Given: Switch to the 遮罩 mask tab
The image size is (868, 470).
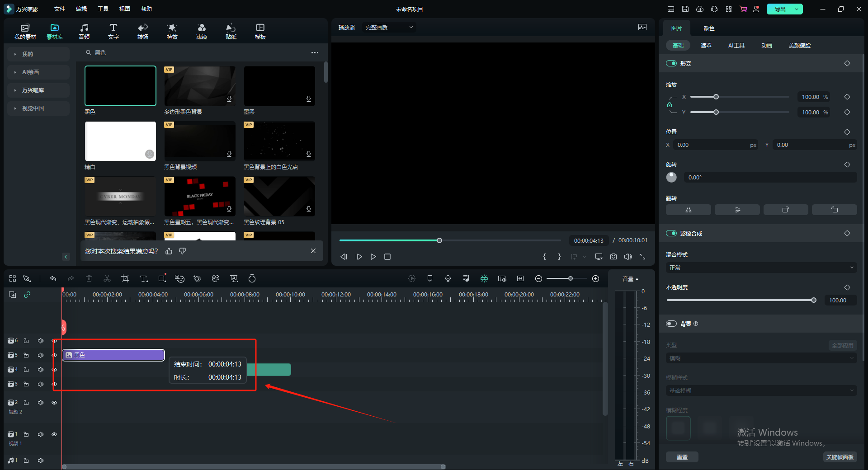Looking at the screenshot, I should coord(706,46).
